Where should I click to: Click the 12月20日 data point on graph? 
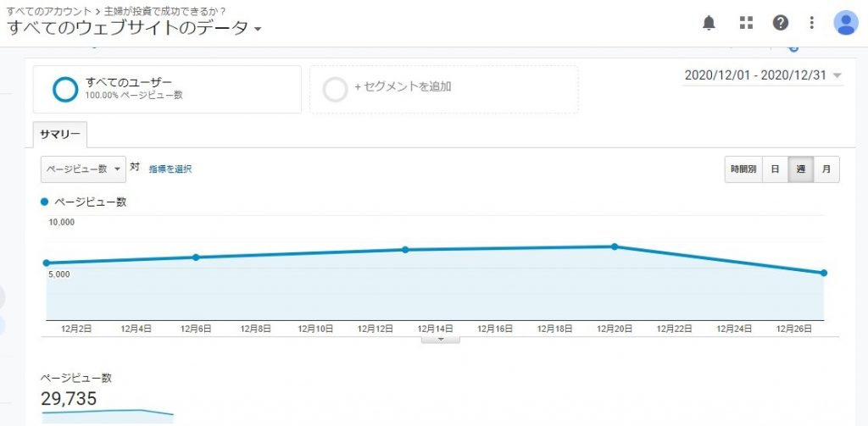point(615,246)
